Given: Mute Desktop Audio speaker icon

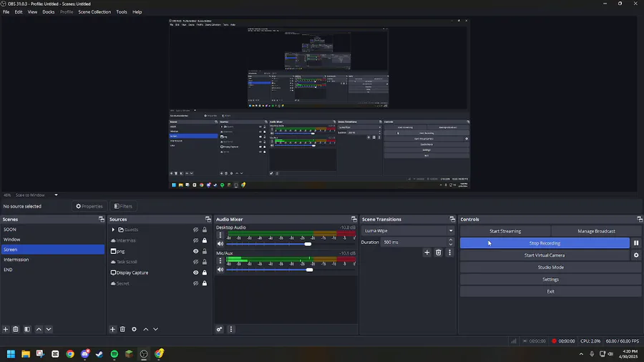Looking at the screenshot, I should point(220,244).
